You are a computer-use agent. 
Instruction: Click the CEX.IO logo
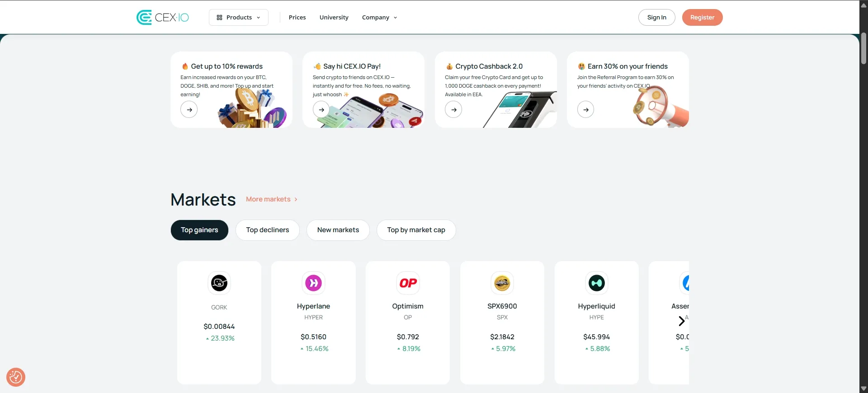(x=163, y=17)
